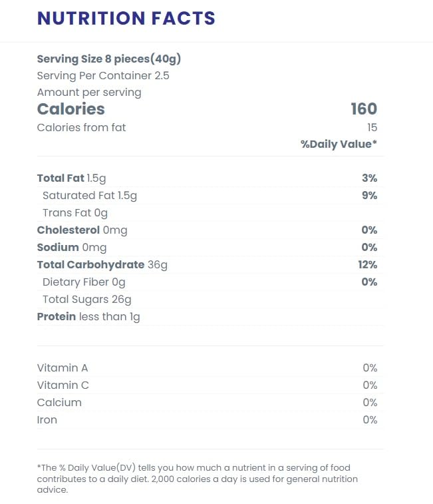Click the %Daily Value* column header

pos(339,144)
